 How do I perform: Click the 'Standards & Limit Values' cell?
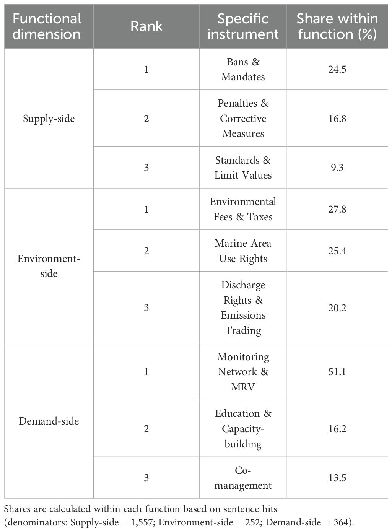(243, 168)
